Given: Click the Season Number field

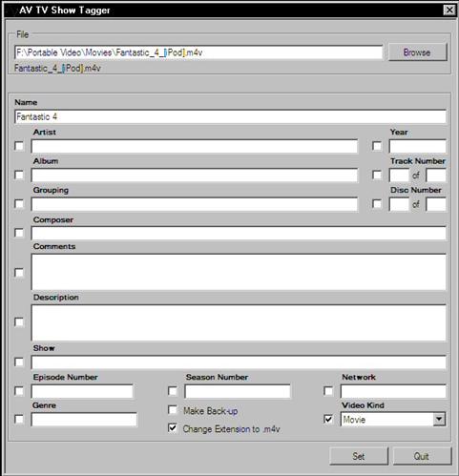Looking at the screenshot, I should click(238, 391).
